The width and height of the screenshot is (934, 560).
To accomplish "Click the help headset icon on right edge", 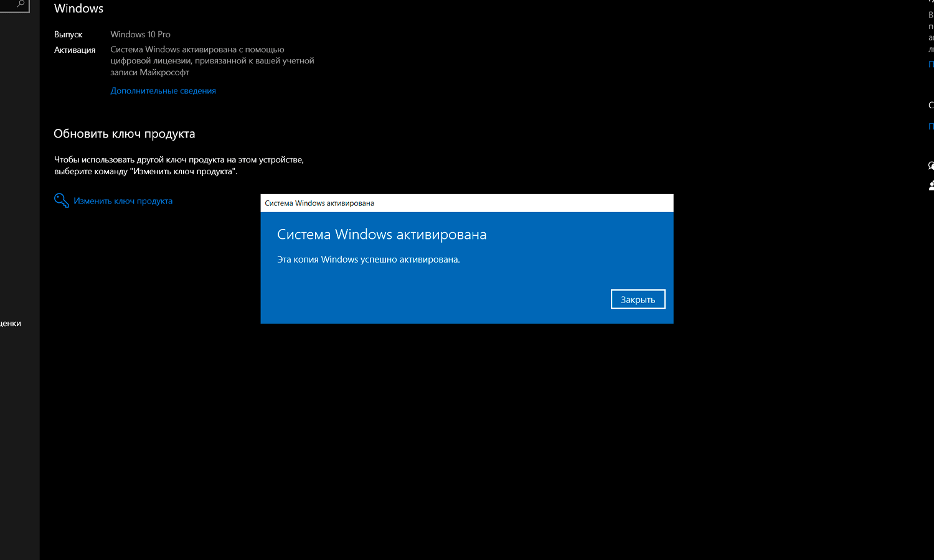I will (x=930, y=166).
